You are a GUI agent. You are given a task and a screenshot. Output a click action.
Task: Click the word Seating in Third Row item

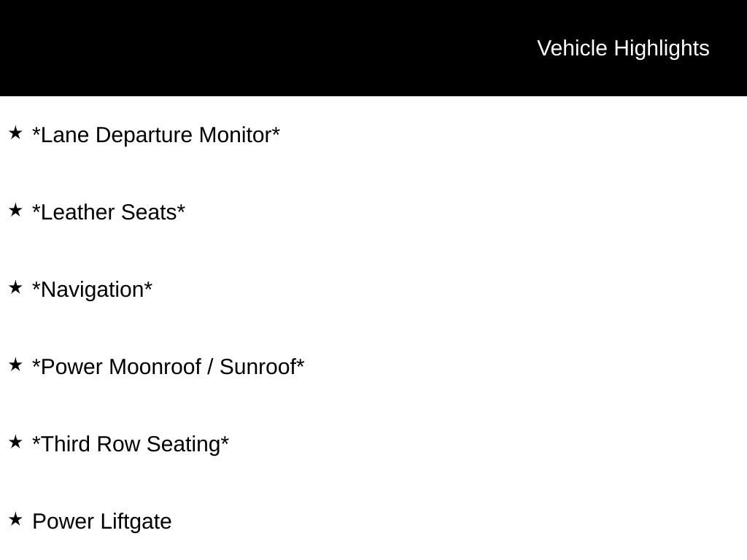184,445
